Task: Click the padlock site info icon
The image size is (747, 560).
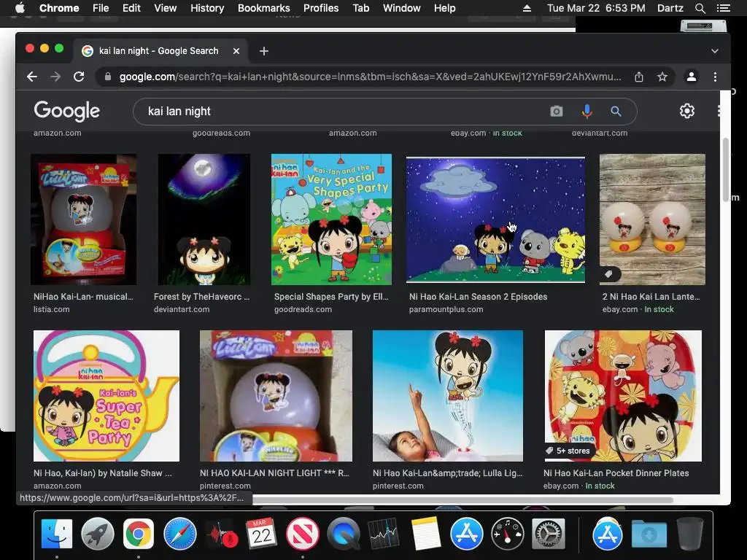Action: [x=108, y=77]
